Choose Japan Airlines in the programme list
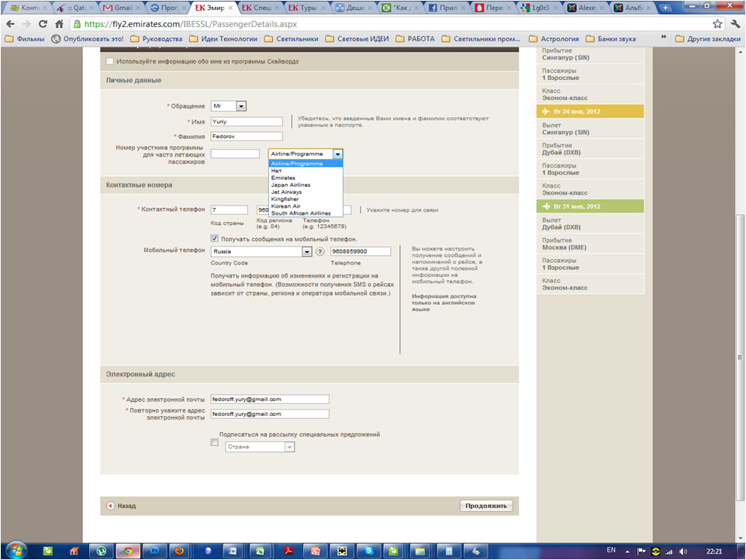This screenshot has width=746, height=560. click(x=306, y=185)
